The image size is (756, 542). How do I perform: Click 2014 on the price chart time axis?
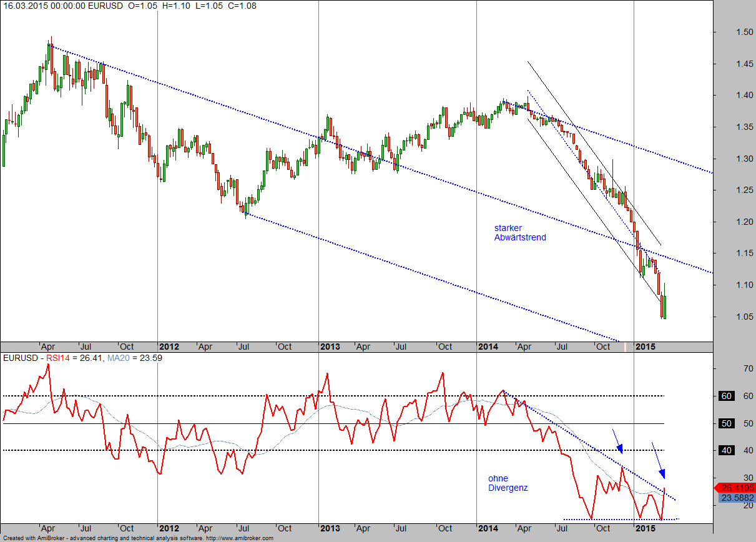click(488, 347)
